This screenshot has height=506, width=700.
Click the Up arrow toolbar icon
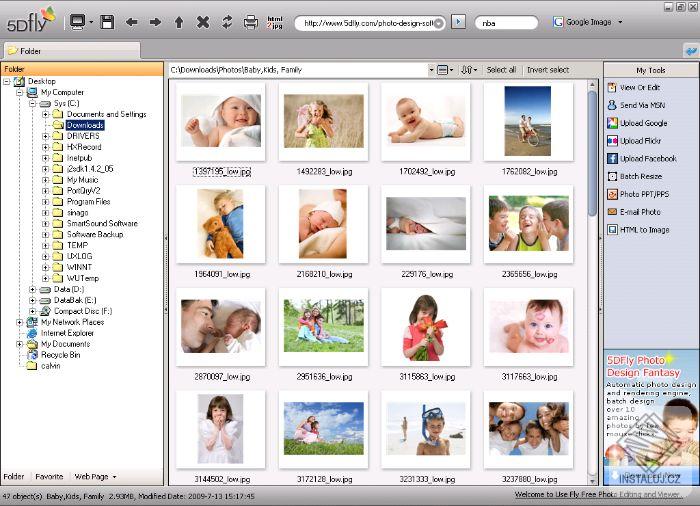coord(179,22)
